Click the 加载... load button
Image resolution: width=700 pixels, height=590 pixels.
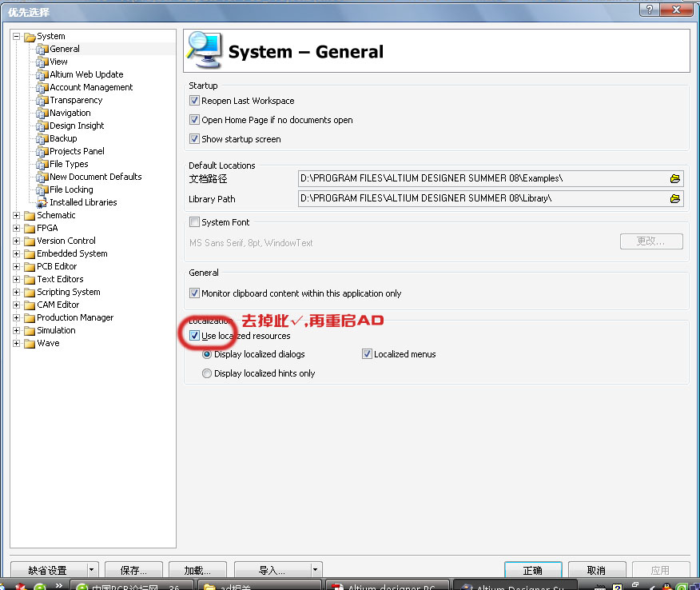click(197, 570)
